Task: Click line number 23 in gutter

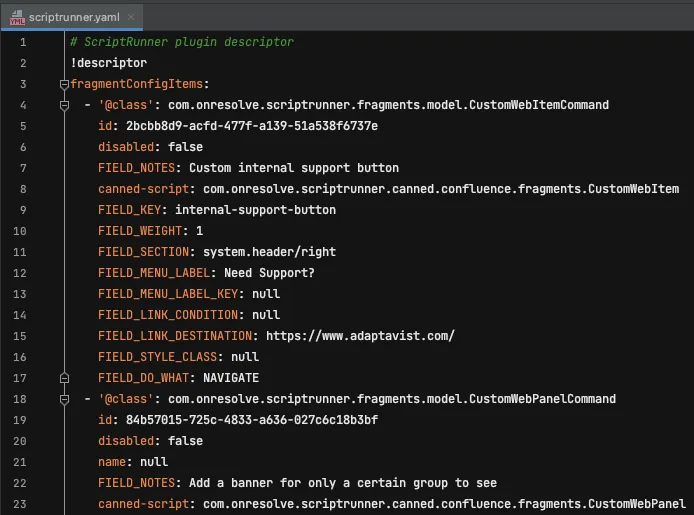Action: point(20,504)
